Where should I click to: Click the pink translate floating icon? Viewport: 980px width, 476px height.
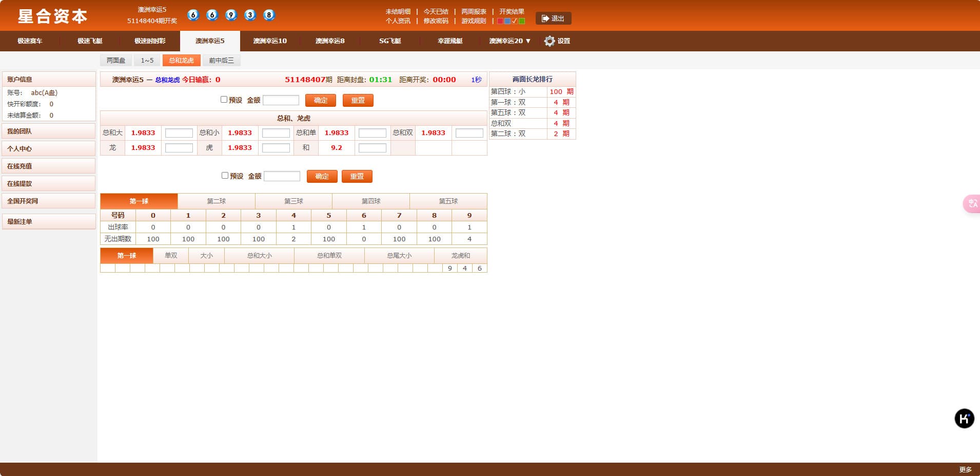tap(972, 203)
